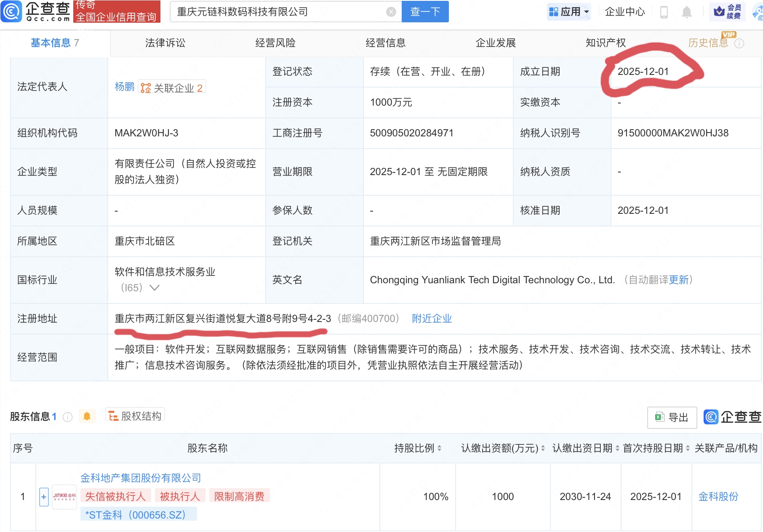Switch to 企业发展 tab
This screenshot has width=763, height=532.
(496, 43)
